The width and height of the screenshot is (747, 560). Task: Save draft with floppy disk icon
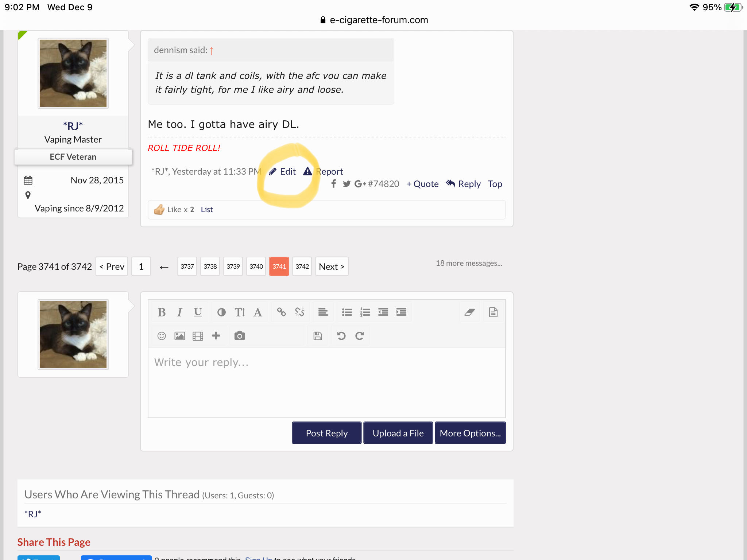[318, 336]
